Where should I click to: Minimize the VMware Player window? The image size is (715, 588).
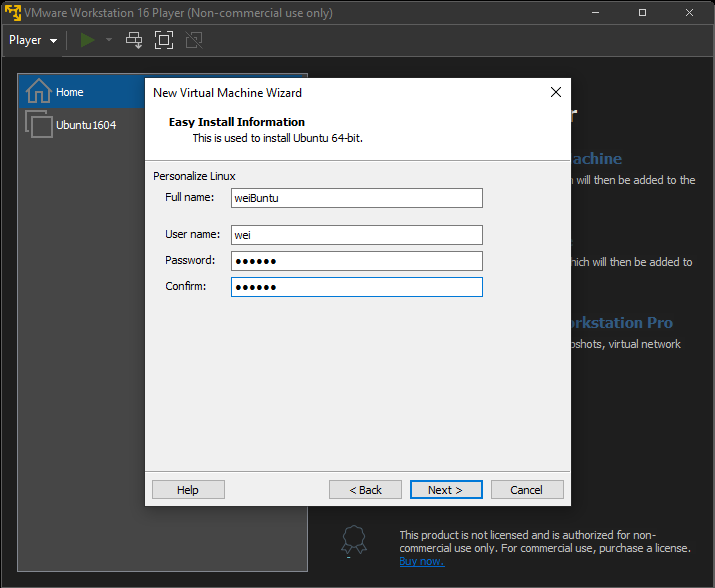coord(595,12)
